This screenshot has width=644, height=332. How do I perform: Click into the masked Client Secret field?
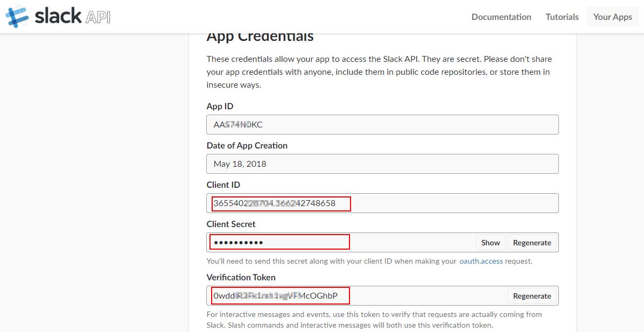340,243
